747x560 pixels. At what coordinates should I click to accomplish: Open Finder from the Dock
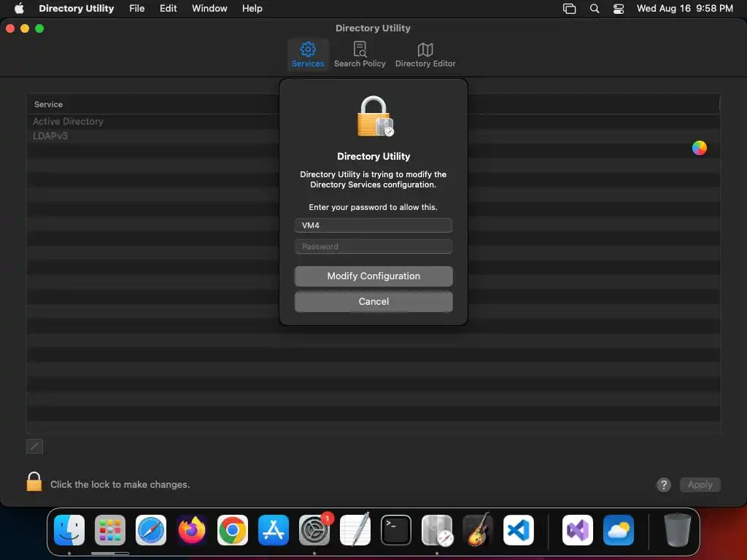69,530
